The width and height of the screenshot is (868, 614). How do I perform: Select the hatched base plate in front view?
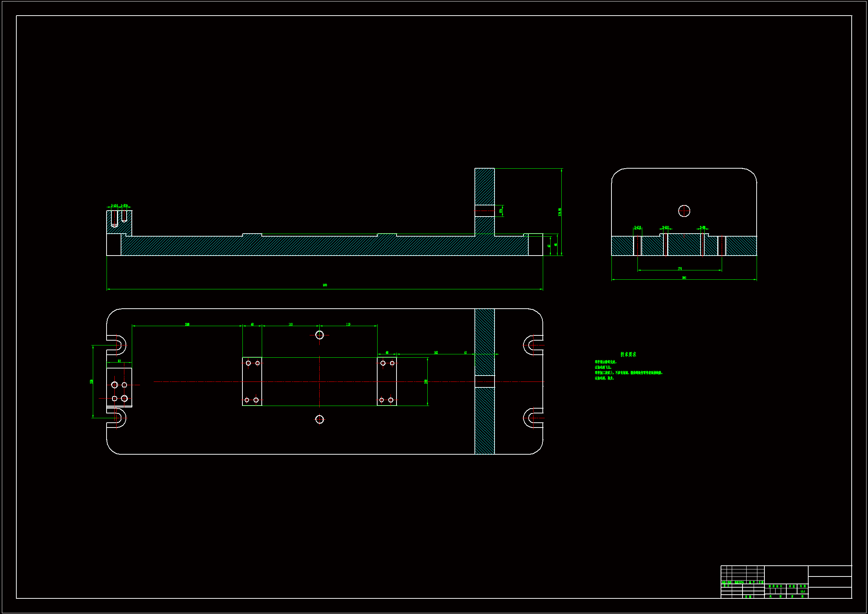tap(322, 246)
